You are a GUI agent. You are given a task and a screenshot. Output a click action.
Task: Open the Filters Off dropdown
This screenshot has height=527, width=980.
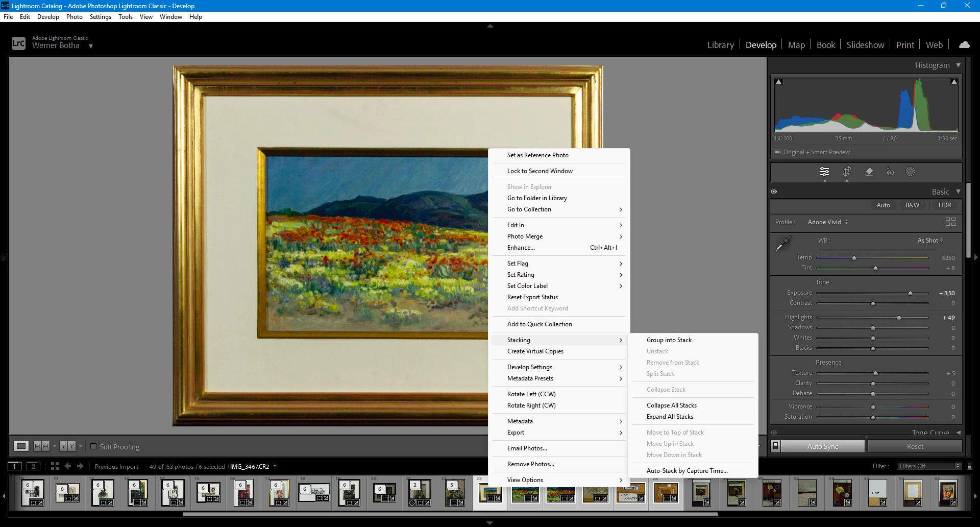[929, 466]
